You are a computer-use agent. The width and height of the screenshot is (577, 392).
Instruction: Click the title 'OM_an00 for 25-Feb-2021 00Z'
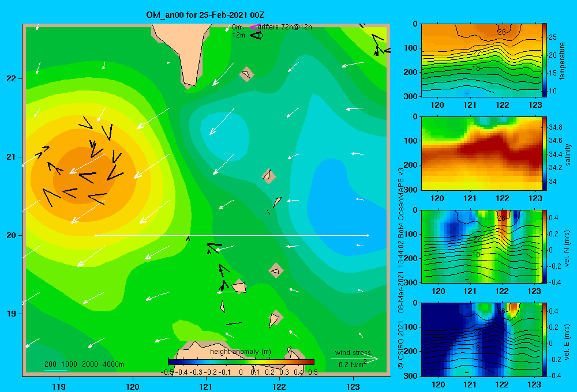pyautogui.click(x=205, y=15)
